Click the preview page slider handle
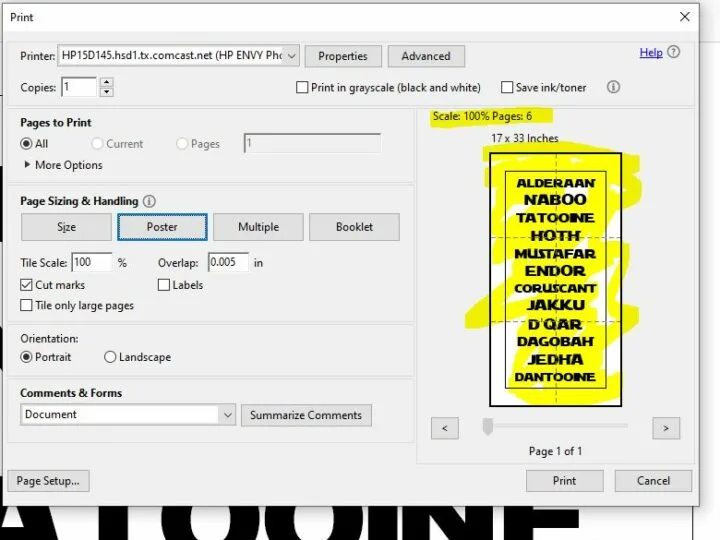This screenshot has height=540, width=720. point(487,427)
